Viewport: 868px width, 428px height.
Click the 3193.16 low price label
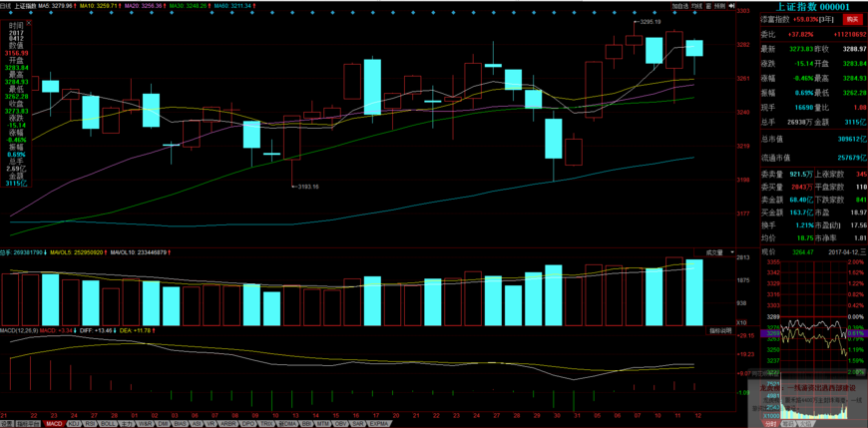point(308,187)
